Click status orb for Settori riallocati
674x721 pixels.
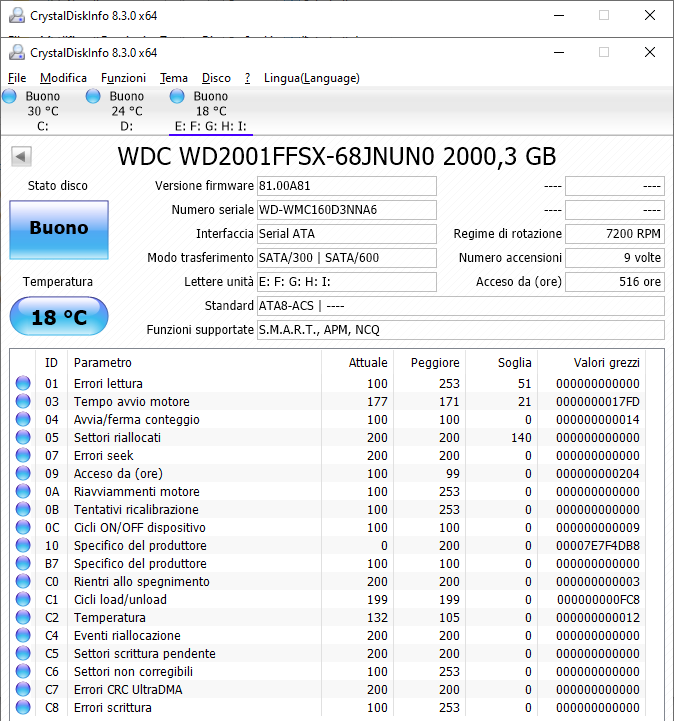[x=23, y=437]
